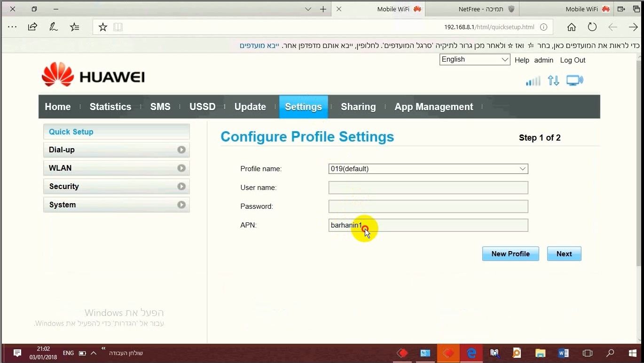
Task: Open the App Management navigation tab
Action: (434, 107)
